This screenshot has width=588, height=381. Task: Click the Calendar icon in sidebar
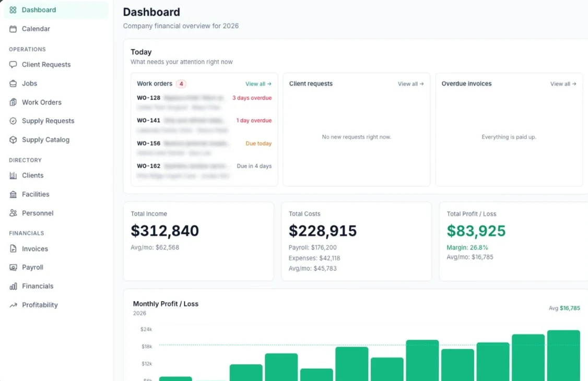tap(13, 29)
